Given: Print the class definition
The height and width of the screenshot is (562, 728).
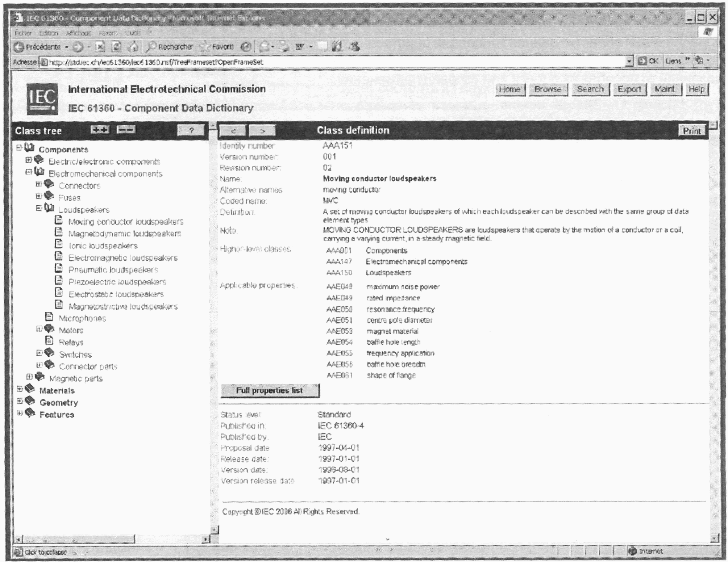Looking at the screenshot, I should click(692, 131).
